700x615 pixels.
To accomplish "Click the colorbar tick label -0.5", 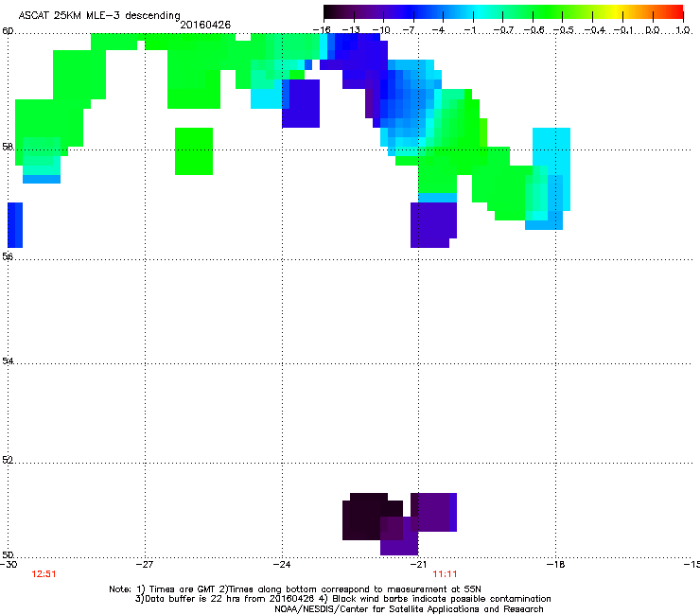I will (564, 30).
